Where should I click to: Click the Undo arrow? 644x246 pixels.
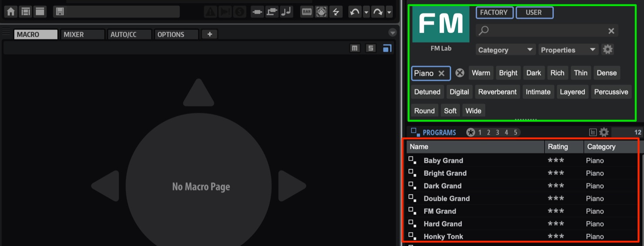point(355,12)
